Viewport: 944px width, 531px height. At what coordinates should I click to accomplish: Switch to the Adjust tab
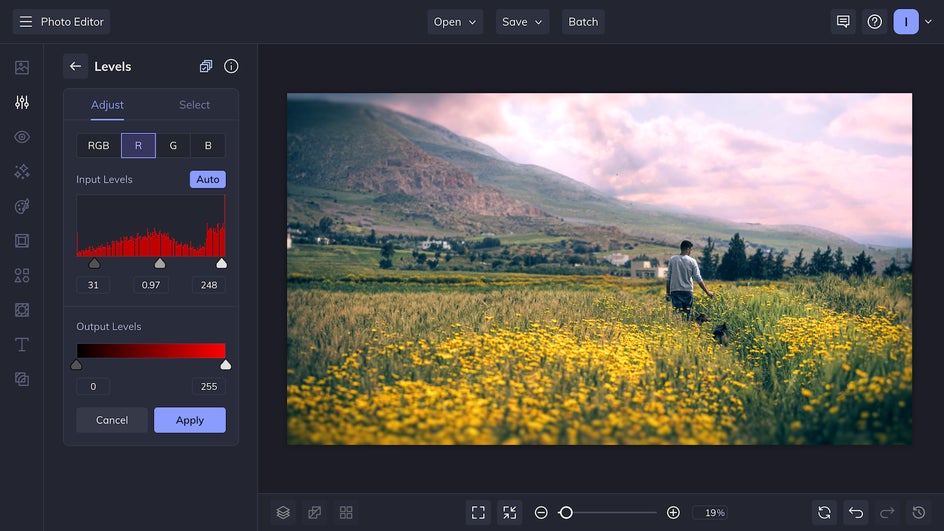(x=107, y=105)
